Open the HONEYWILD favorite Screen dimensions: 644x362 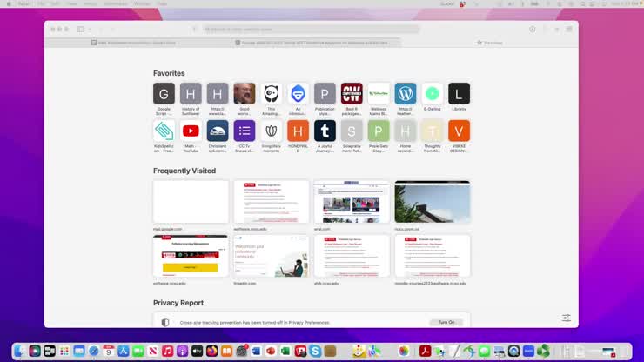298,131
